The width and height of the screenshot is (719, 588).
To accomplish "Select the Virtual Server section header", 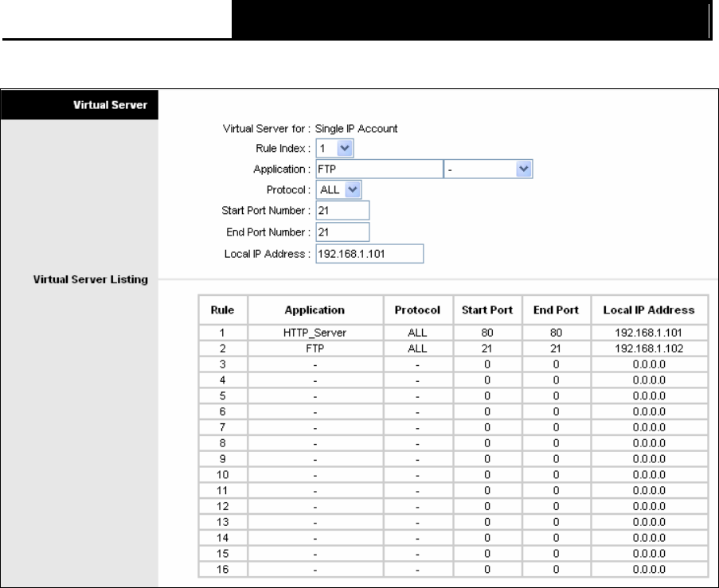I will coord(80,105).
